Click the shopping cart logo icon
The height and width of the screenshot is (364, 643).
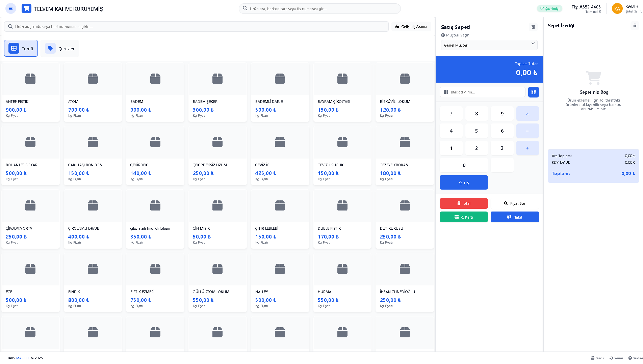pos(26,8)
